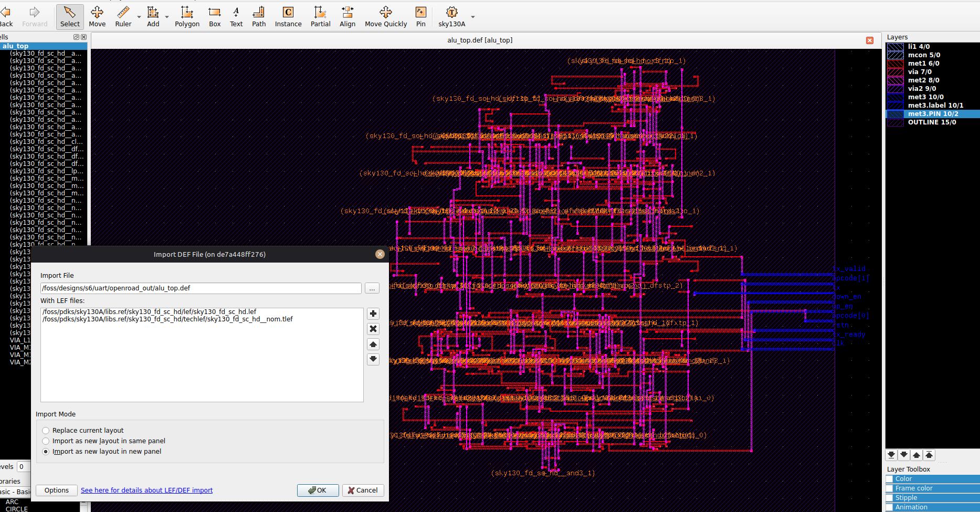Switch to the alu_top.def layout tab
This screenshot has height=512, width=980.
click(x=479, y=40)
